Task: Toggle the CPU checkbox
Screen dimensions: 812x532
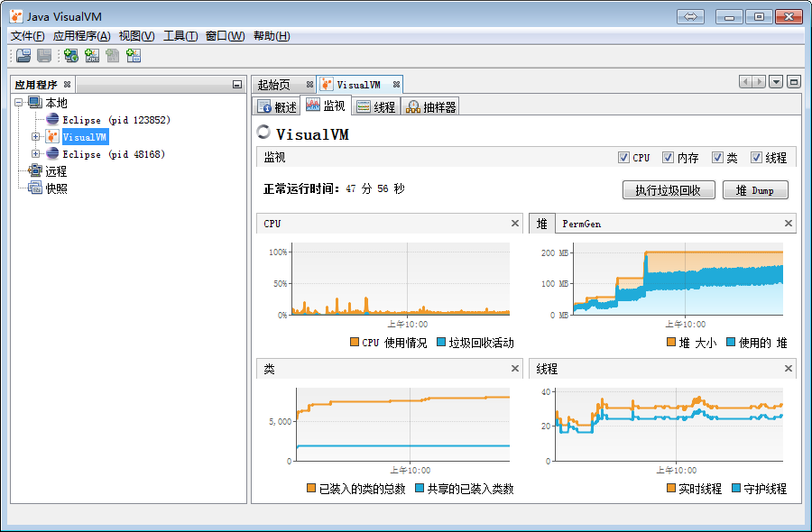Action: [x=623, y=157]
